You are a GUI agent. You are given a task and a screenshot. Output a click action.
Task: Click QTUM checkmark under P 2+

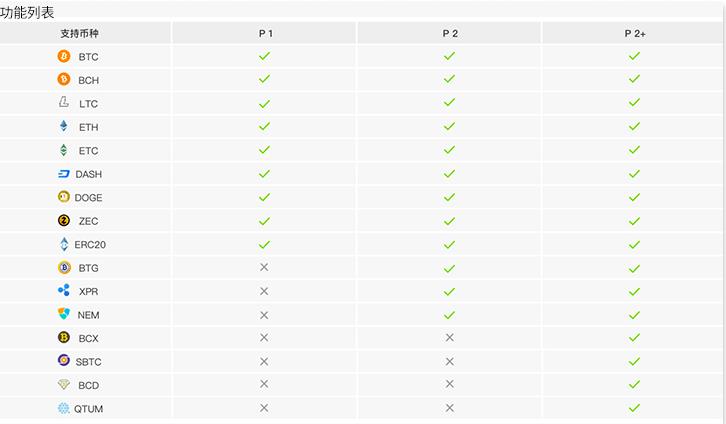tap(634, 408)
